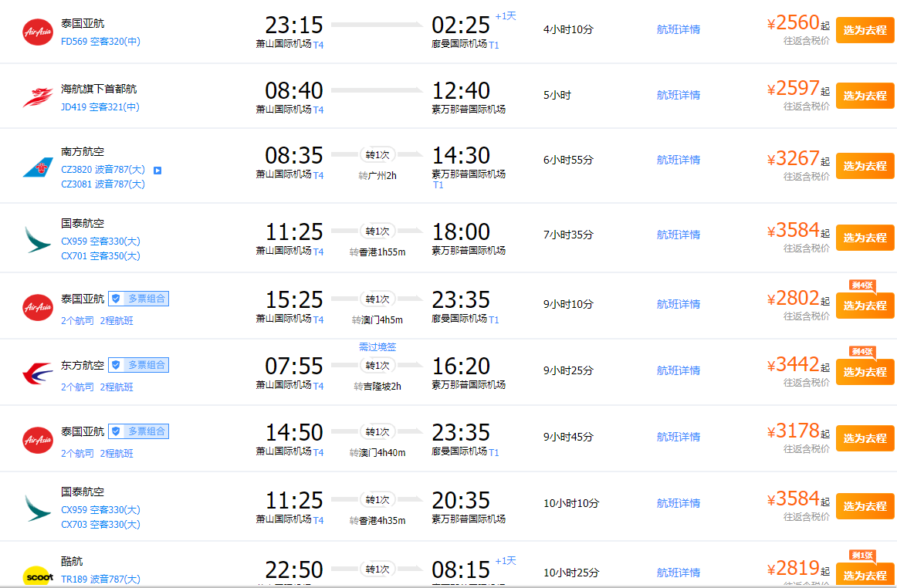Click the China Eastern Airlines logo
897x588 pixels.
click(38, 373)
